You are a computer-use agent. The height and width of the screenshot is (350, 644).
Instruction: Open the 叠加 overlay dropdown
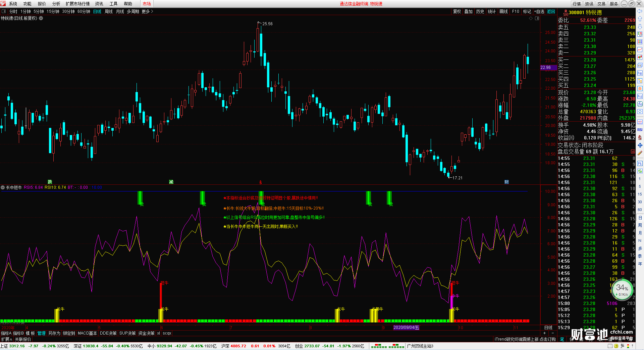click(469, 11)
